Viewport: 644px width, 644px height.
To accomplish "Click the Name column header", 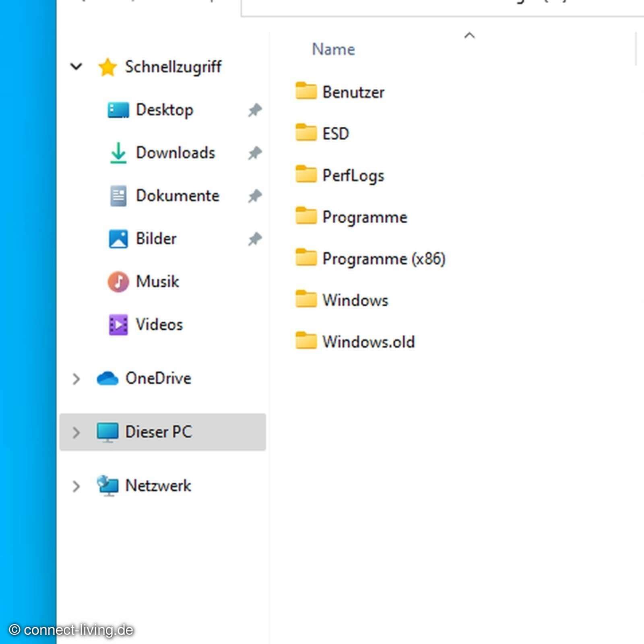I will (333, 49).
